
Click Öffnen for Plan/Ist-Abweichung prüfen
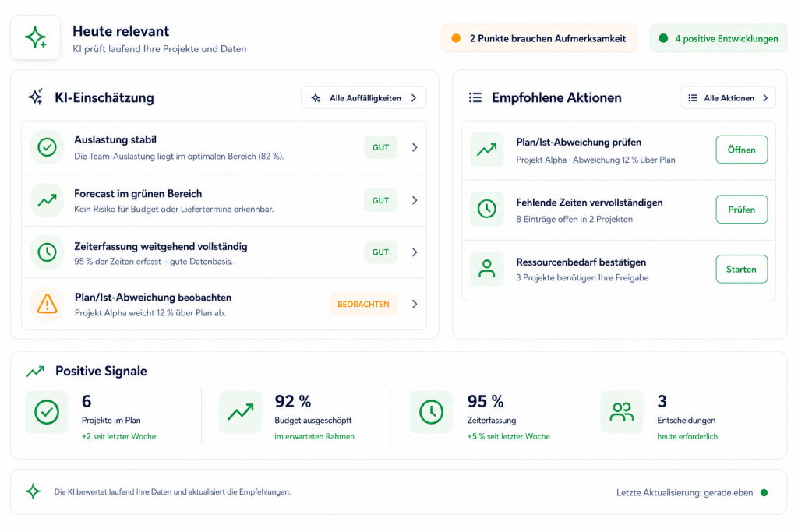pyautogui.click(x=742, y=150)
